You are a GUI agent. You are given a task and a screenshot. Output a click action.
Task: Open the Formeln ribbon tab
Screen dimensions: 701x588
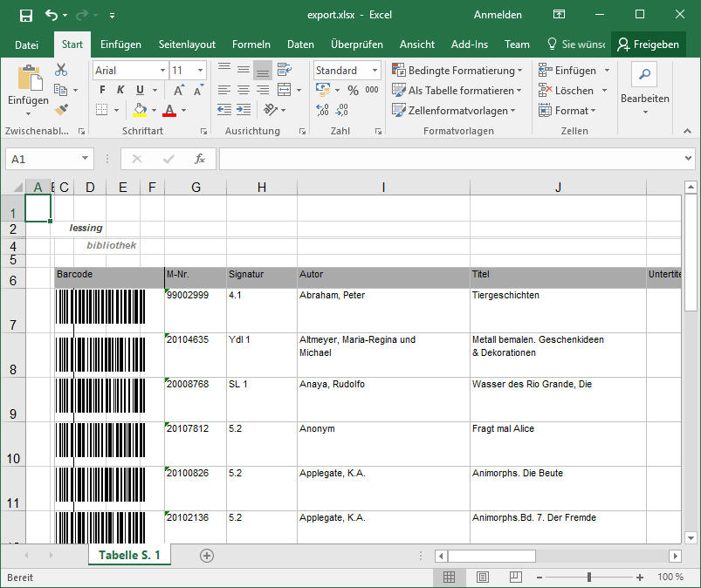251,44
